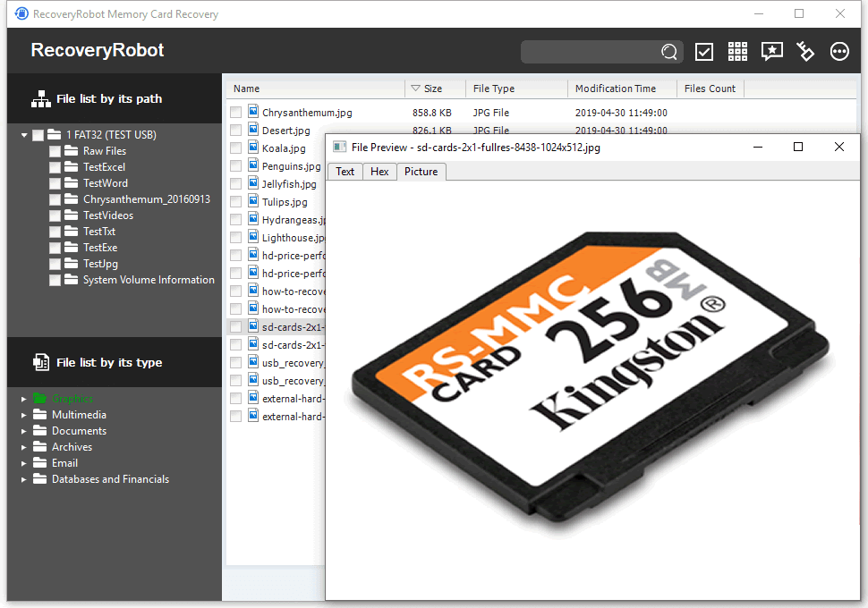
Task: Tick the checkbox for Chrysanthemum.jpg
Action: [x=236, y=113]
